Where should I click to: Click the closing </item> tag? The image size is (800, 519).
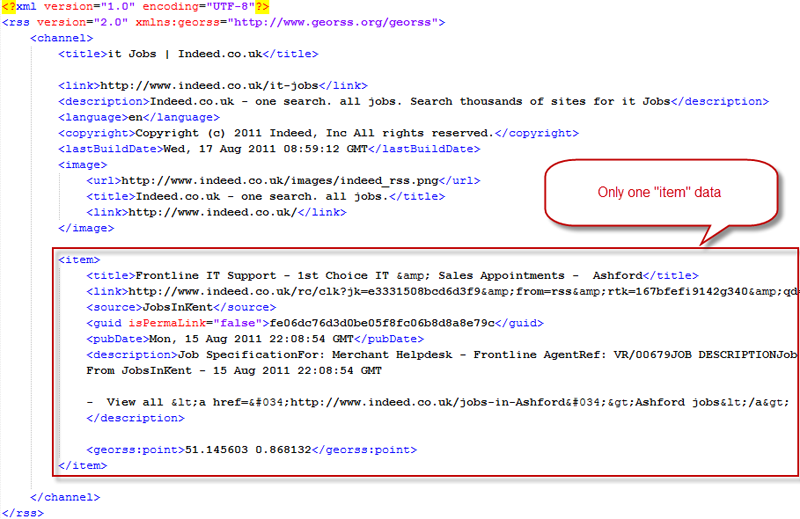pyautogui.click(x=83, y=465)
